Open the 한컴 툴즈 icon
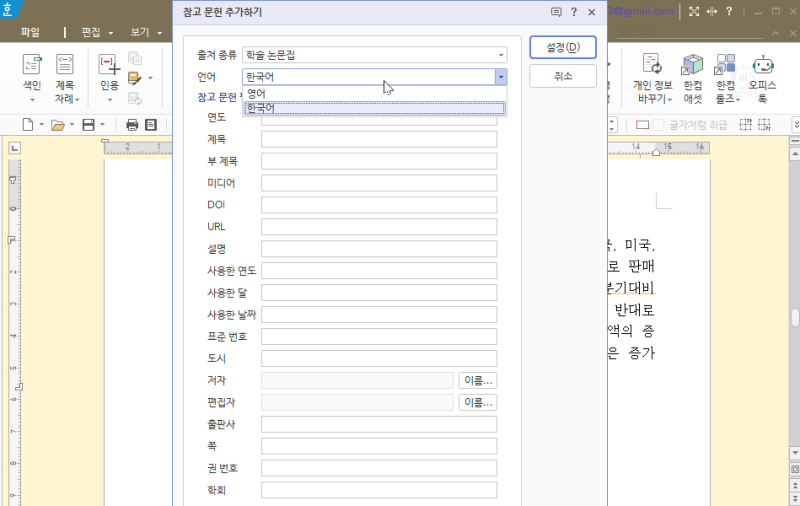This screenshot has height=506, width=800. [726, 65]
